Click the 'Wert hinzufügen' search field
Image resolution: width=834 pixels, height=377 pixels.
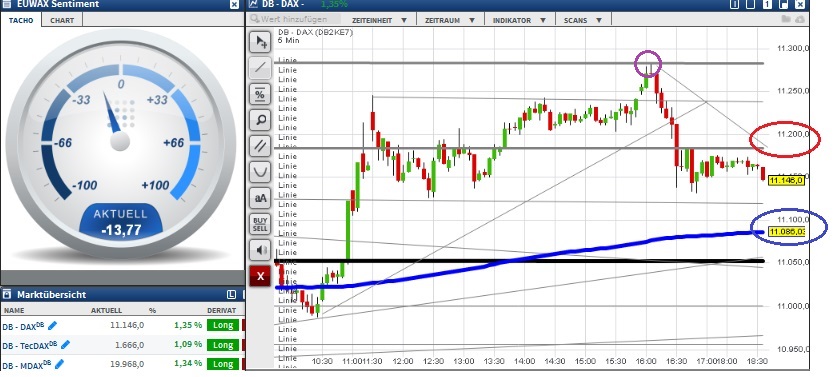295,20
